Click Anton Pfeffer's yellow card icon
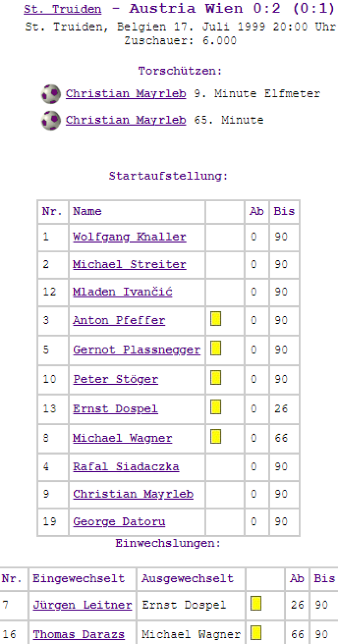 pyautogui.click(x=215, y=319)
